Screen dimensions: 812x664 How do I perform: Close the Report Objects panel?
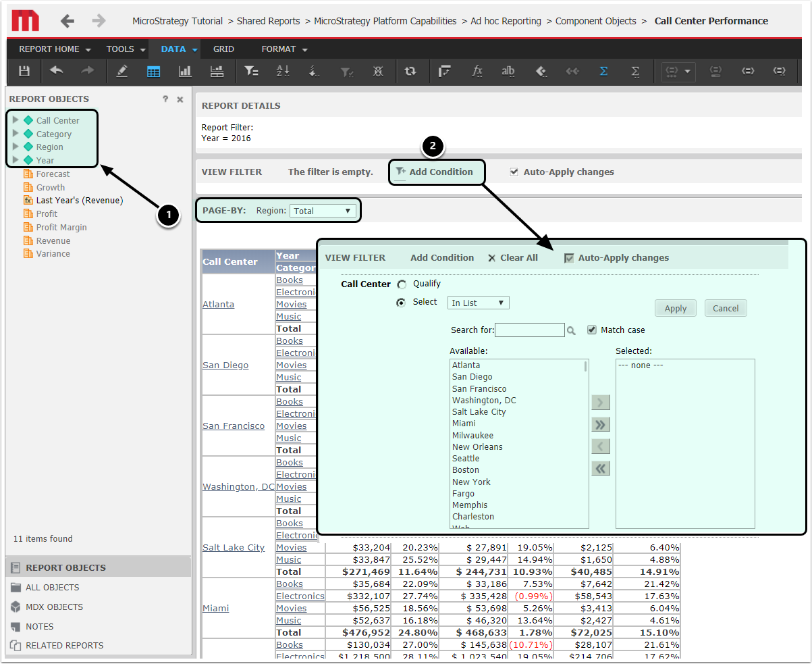click(x=180, y=99)
